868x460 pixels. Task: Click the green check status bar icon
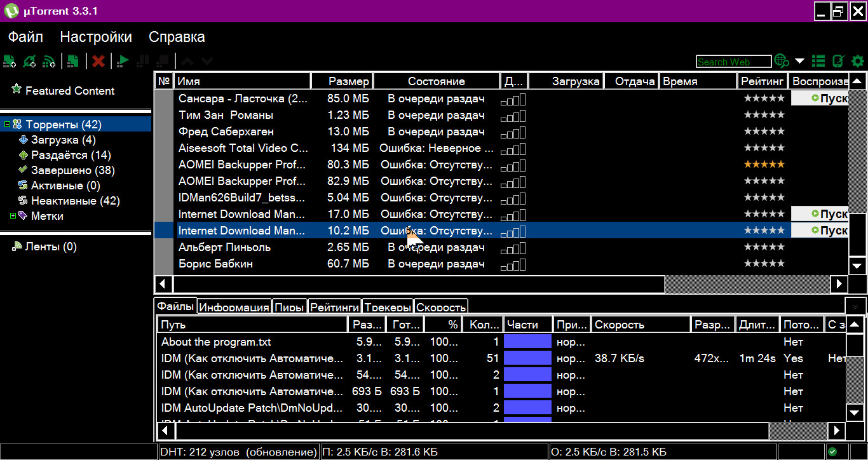click(832, 452)
